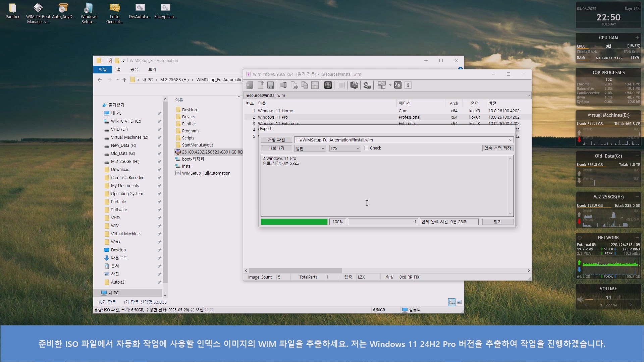Open the LZX compression dropdown

coord(345,148)
